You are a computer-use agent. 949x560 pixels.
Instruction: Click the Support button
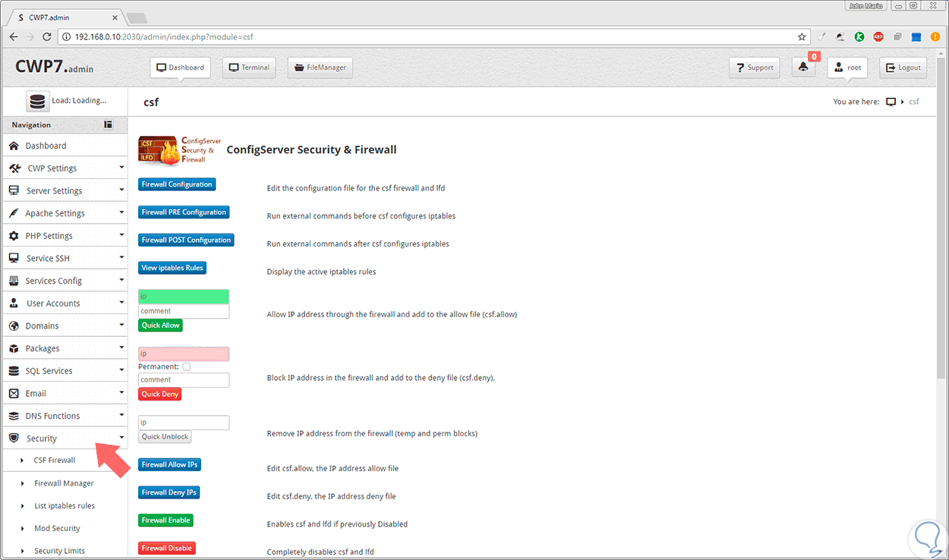[755, 68]
